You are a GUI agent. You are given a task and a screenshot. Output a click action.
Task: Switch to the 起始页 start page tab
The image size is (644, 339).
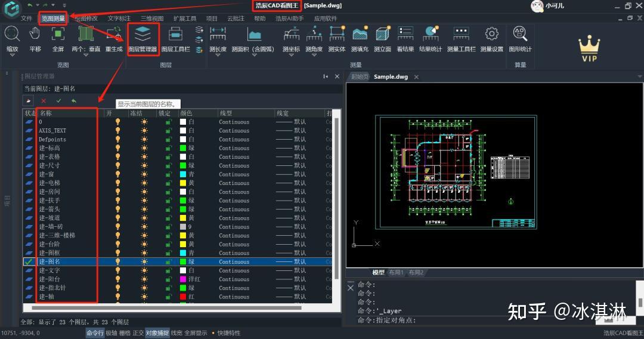[360, 77]
